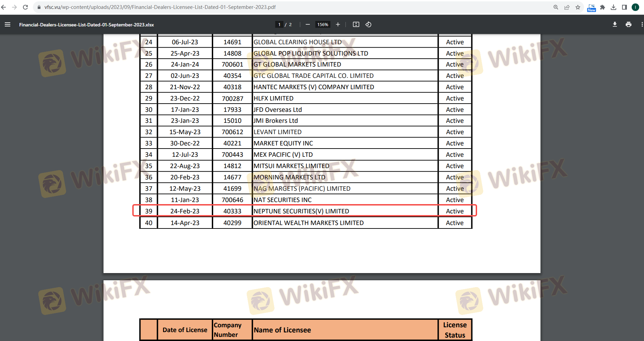Click the fit to page icon
Screen dimensions: 644x341
[x=356, y=24]
